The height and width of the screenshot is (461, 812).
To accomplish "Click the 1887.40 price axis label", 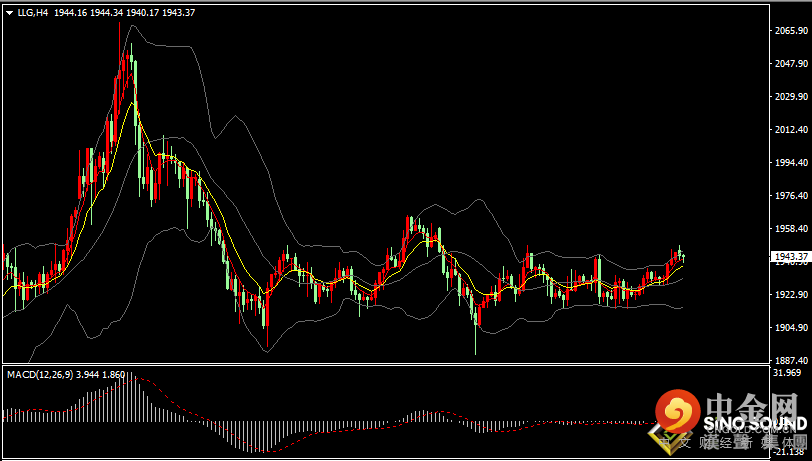I will click(x=791, y=361).
